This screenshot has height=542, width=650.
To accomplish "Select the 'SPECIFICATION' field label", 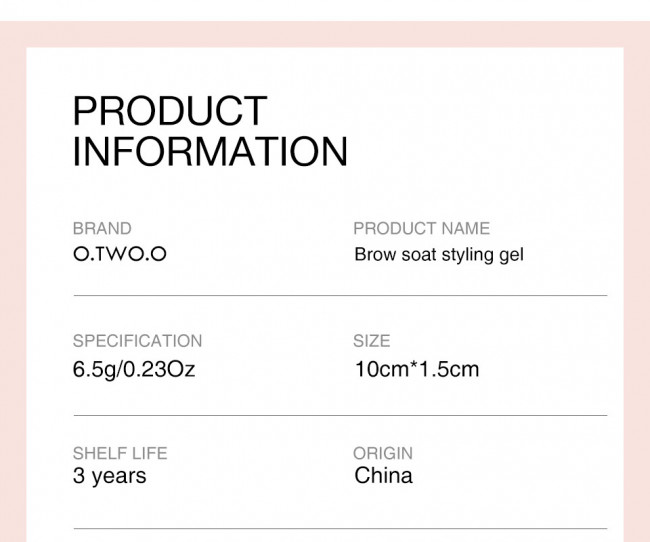I will click(137, 341).
